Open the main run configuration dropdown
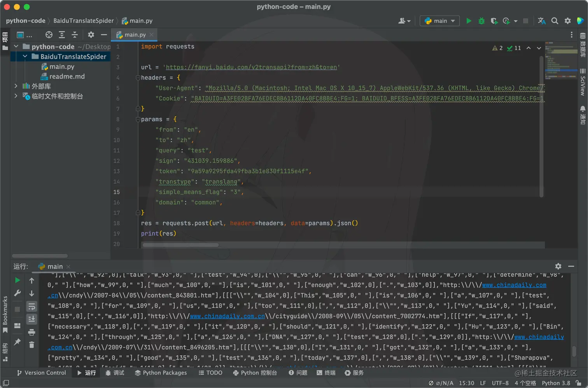The width and height of the screenshot is (588, 388). [439, 21]
